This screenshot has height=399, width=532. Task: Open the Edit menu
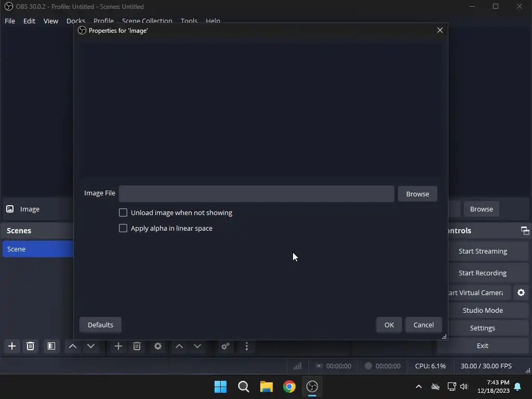29,21
